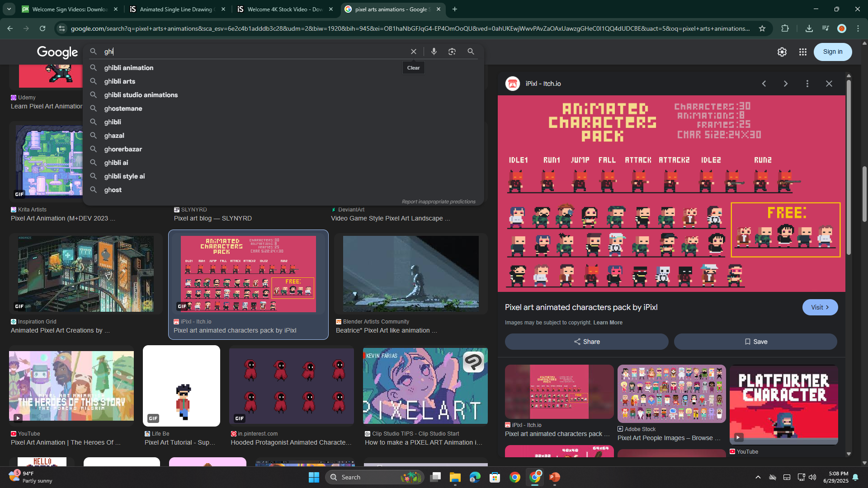Save the previewed image
868x488 pixels.
[x=755, y=342]
